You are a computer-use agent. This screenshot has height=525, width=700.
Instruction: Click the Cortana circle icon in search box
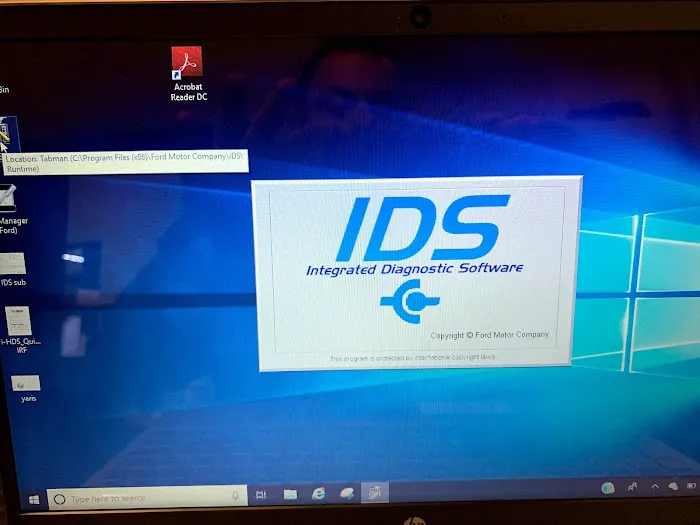click(59, 499)
